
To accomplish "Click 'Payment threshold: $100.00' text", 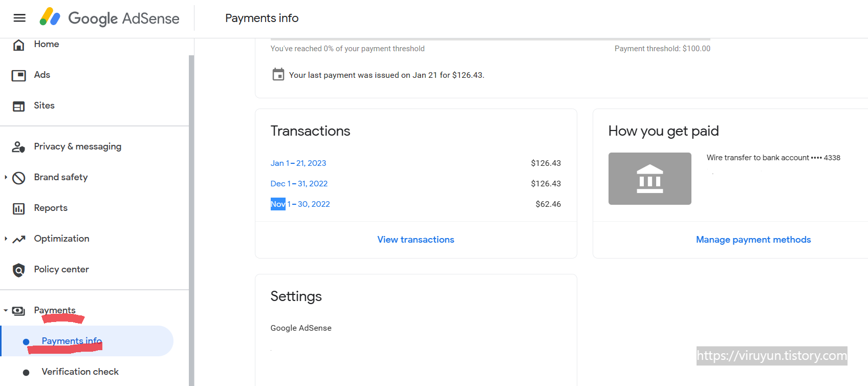I will (662, 49).
